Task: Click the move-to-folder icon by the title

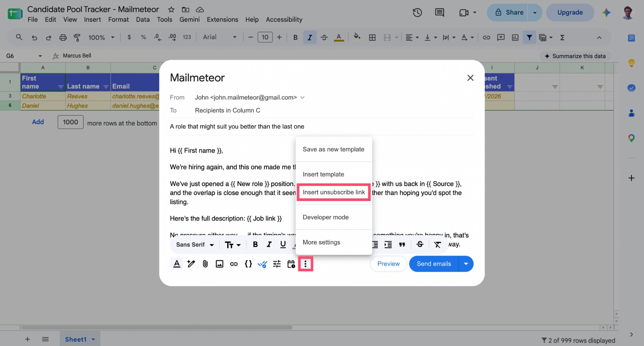Action: [185, 9]
